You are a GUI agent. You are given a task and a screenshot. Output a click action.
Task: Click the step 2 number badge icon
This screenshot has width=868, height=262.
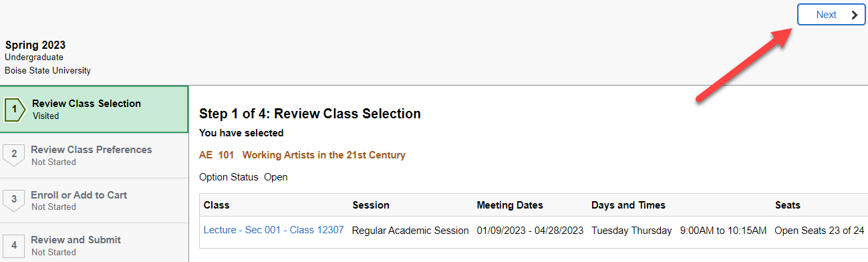pos(13,155)
